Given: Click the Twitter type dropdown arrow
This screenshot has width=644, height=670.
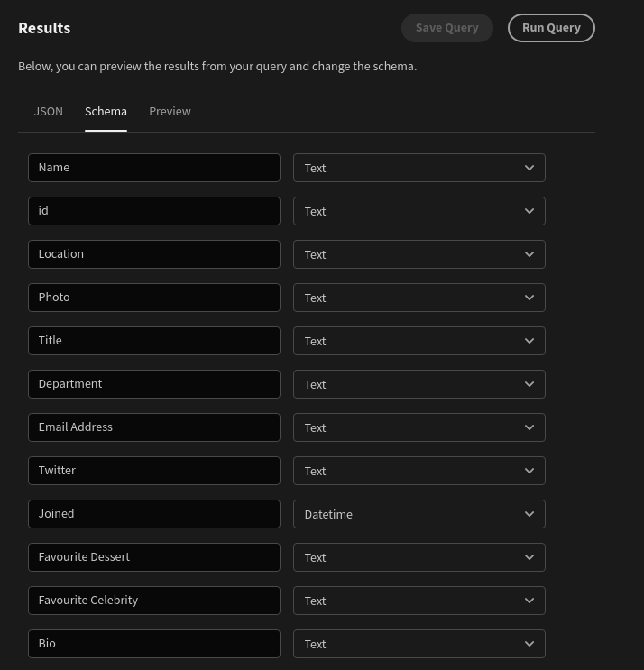Looking at the screenshot, I should [x=529, y=471].
